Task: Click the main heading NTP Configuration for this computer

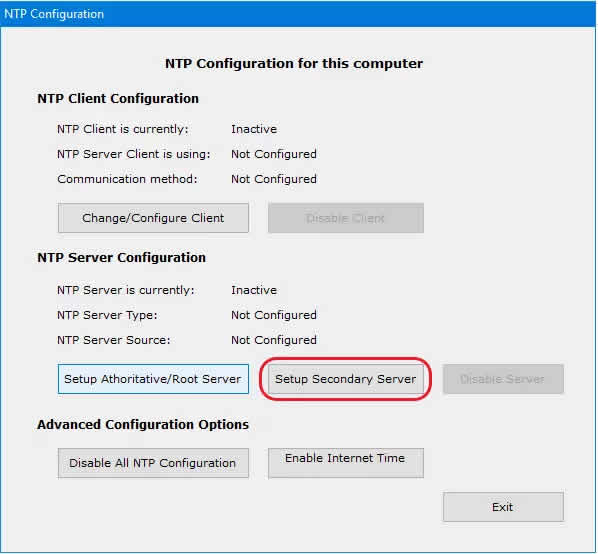Action: [294, 63]
